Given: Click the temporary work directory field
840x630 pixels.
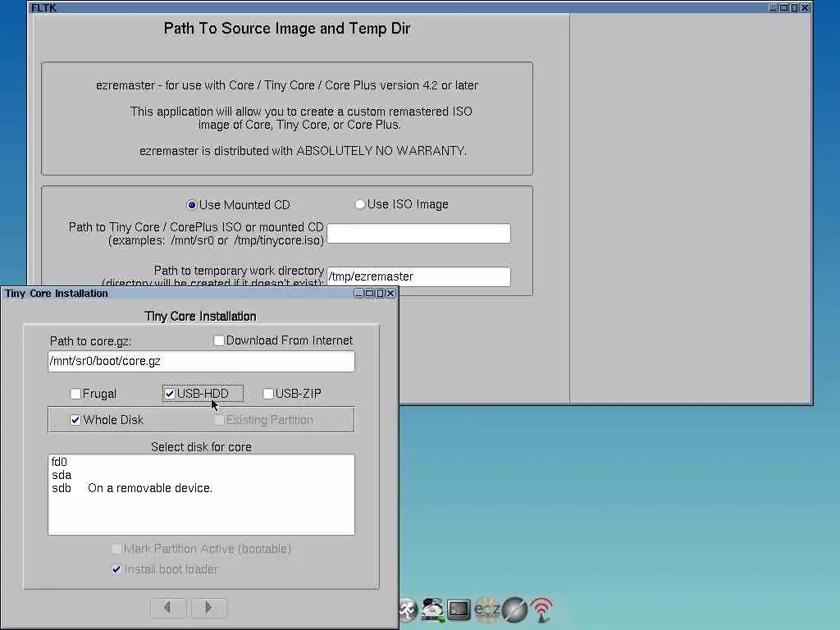Looking at the screenshot, I should (418, 276).
